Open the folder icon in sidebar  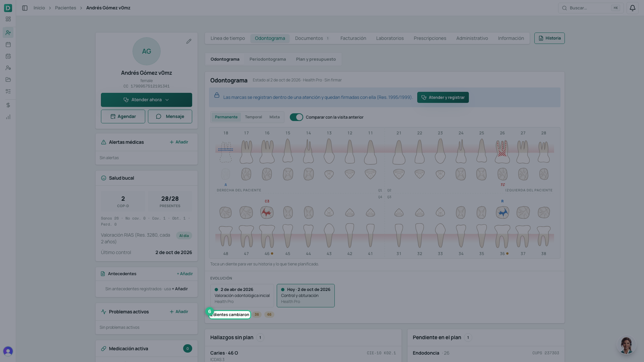click(x=8, y=79)
